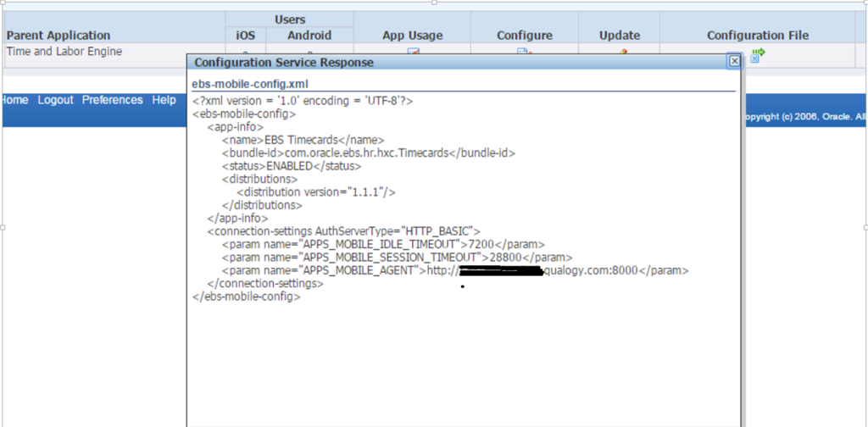The image size is (868, 427).
Task: Click the App Usage column header
Action: coord(413,36)
